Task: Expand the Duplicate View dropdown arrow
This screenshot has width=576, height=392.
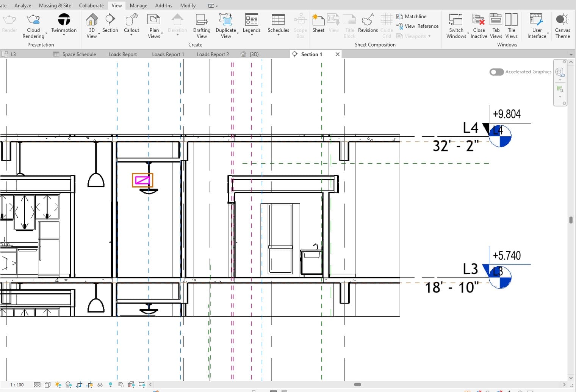Action: click(238, 34)
